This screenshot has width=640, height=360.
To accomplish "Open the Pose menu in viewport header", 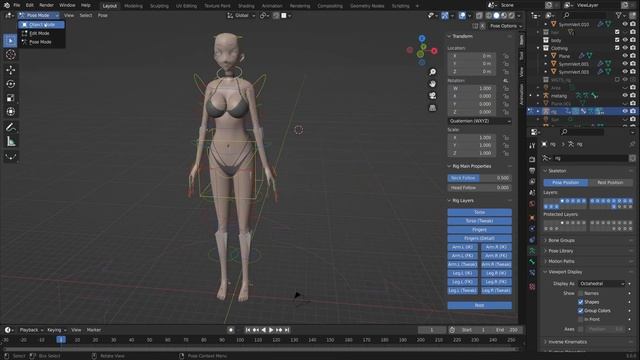I will [x=102, y=15].
